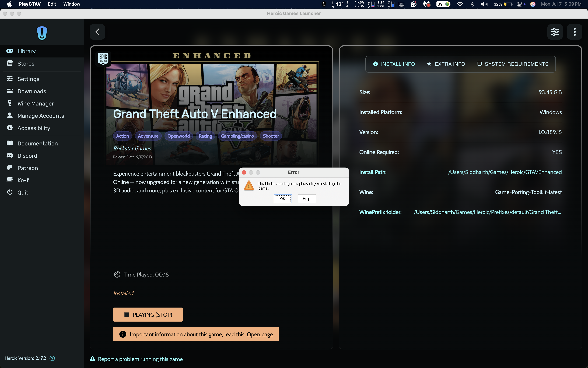588x368 pixels.
Task: Click the Version value 1.0.889.15
Action: 550,132
